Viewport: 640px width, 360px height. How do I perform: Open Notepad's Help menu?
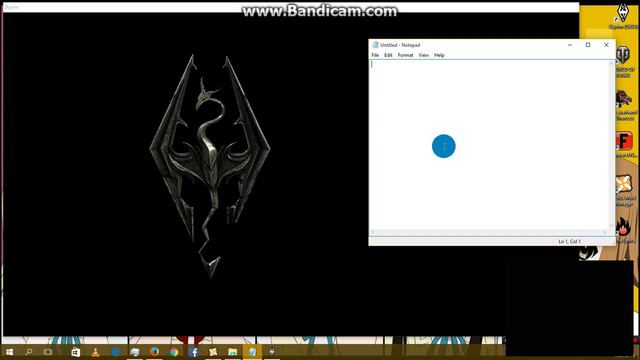tap(439, 55)
